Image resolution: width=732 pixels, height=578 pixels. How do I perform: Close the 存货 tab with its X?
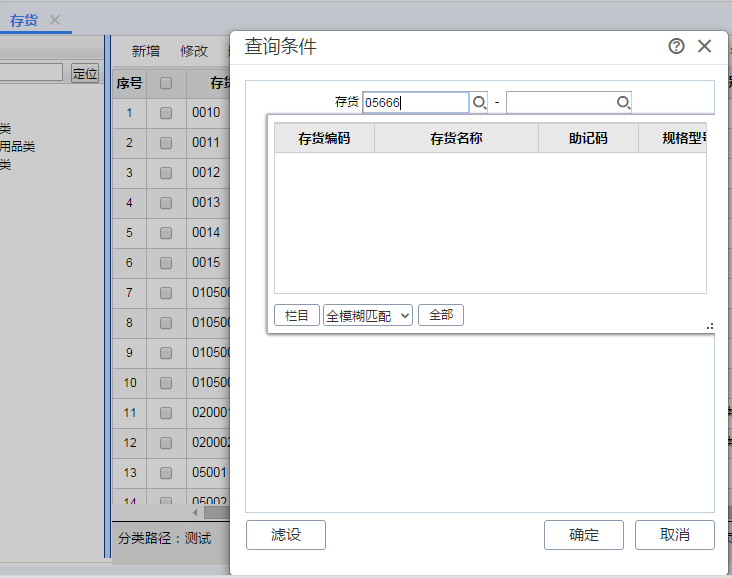coord(55,20)
